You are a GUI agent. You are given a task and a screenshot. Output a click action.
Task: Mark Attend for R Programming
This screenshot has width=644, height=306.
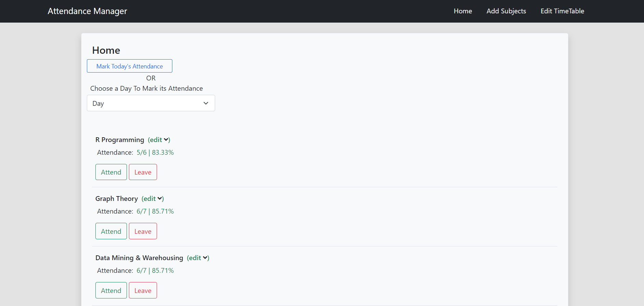[x=111, y=172]
